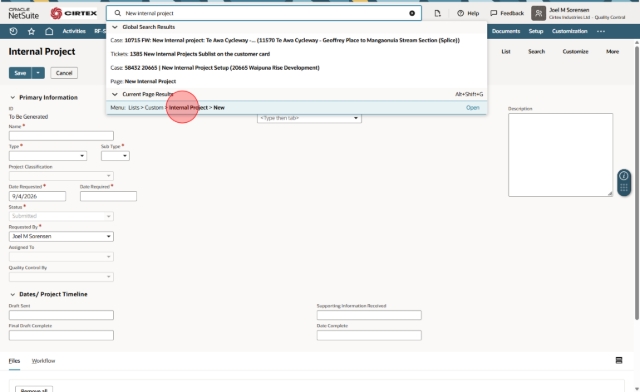The width and height of the screenshot is (640, 392).
Task: Click Open on the Internal Project menu result
Action: (x=473, y=107)
